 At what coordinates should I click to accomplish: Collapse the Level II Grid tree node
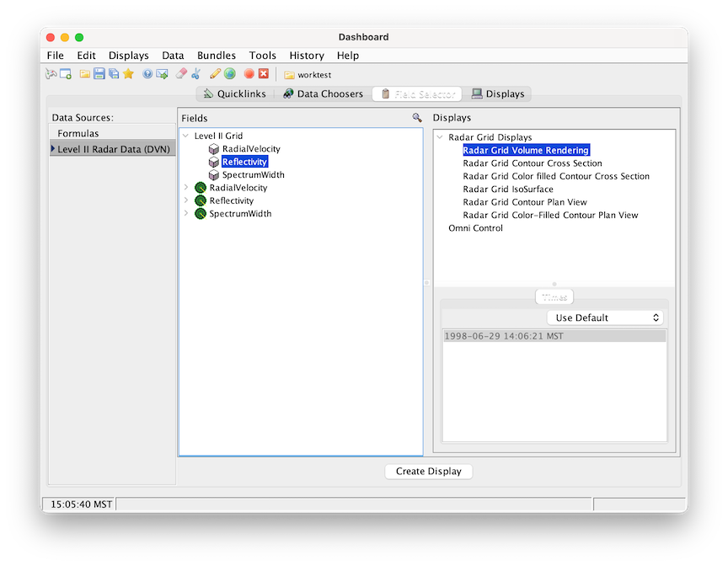pyautogui.click(x=186, y=136)
